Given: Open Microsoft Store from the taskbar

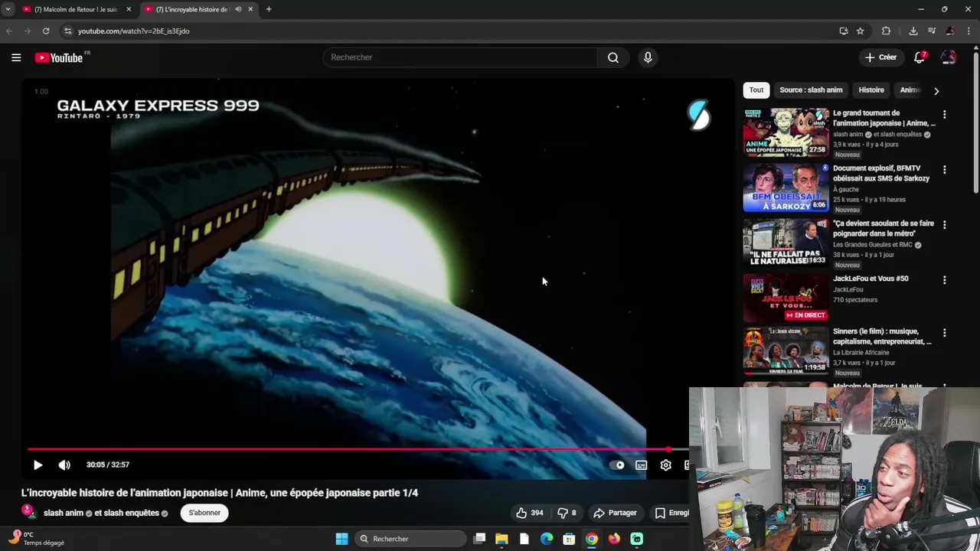Looking at the screenshot, I should [569, 539].
